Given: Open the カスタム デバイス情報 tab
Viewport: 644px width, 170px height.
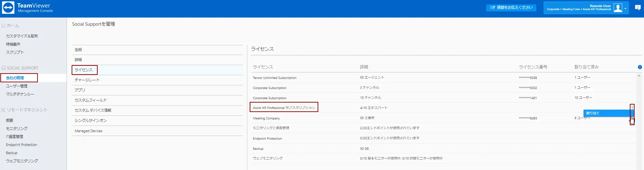Looking at the screenshot, I should 157,110.
